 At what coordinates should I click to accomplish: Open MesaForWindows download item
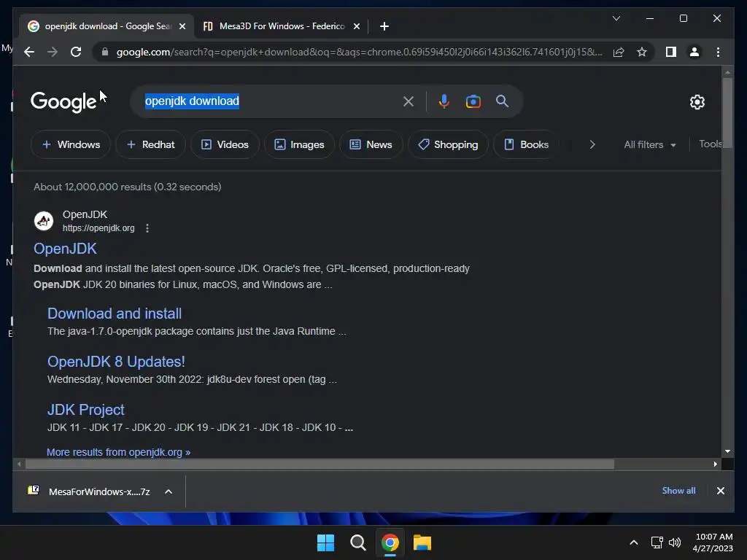pos(90,491)
